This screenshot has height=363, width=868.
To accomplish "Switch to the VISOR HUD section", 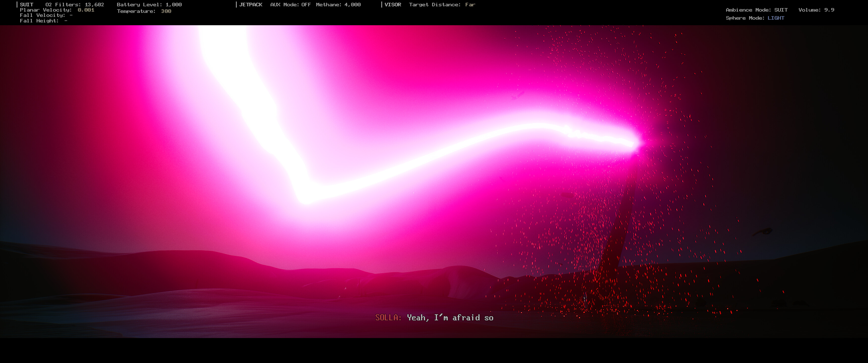I will click(x=393, y=4).
